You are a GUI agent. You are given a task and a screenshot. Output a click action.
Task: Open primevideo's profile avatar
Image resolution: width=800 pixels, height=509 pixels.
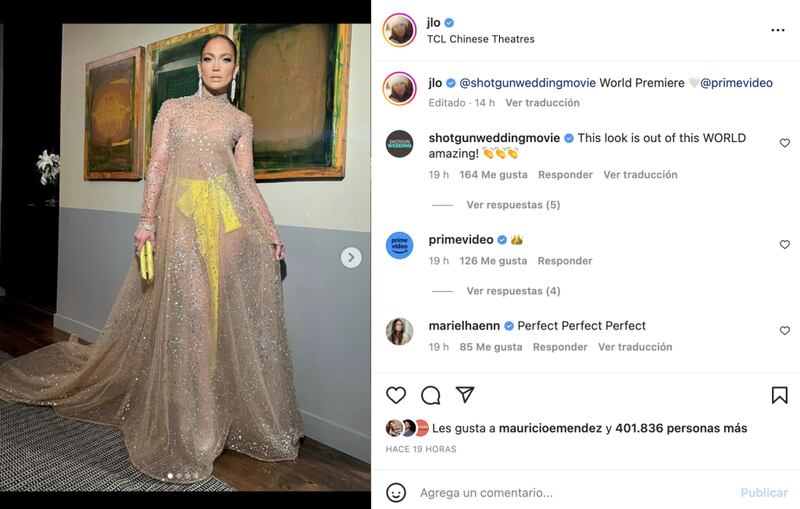tap(399, 245)
